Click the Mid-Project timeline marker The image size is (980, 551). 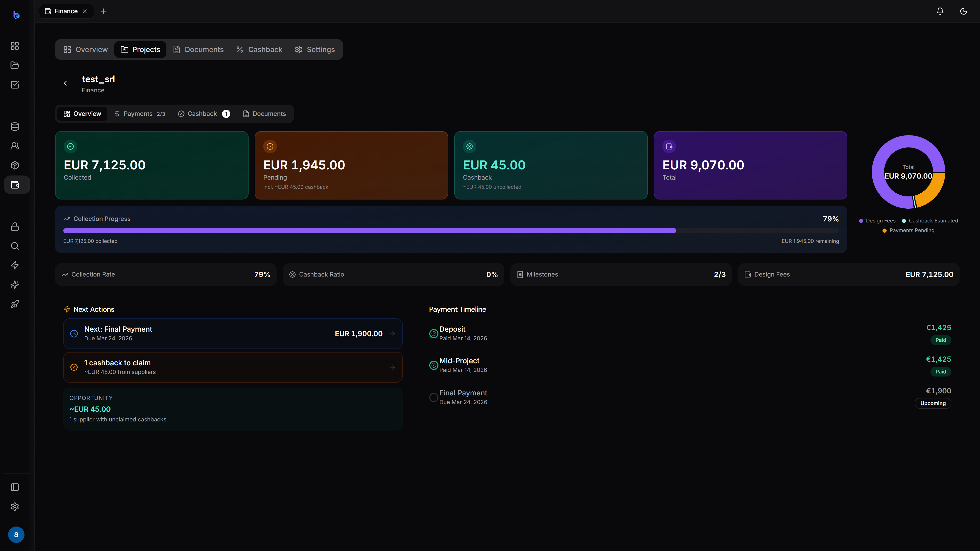point(434,365)
